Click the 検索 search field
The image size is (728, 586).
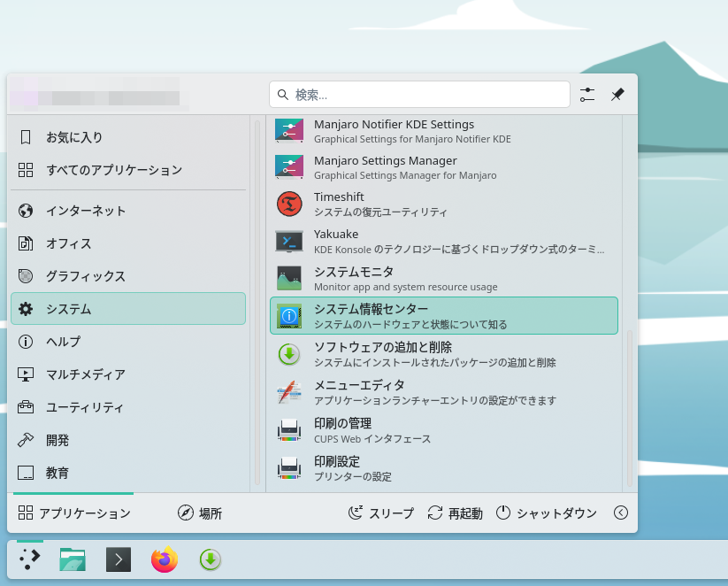419,95
